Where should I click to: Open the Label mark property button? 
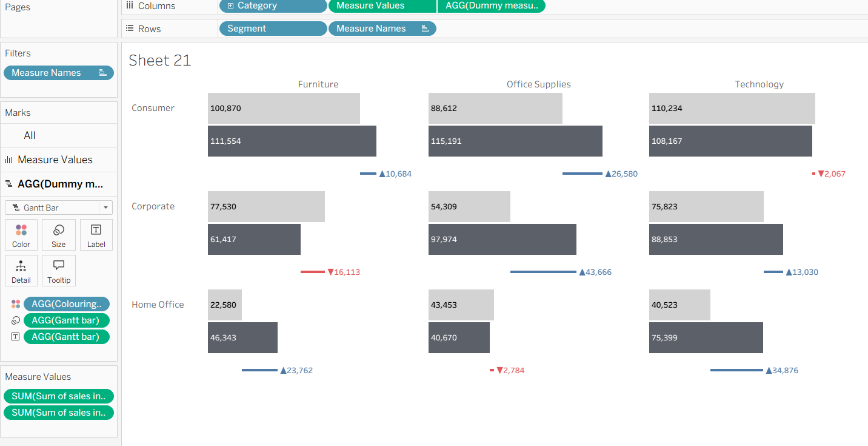click(96, 235)
